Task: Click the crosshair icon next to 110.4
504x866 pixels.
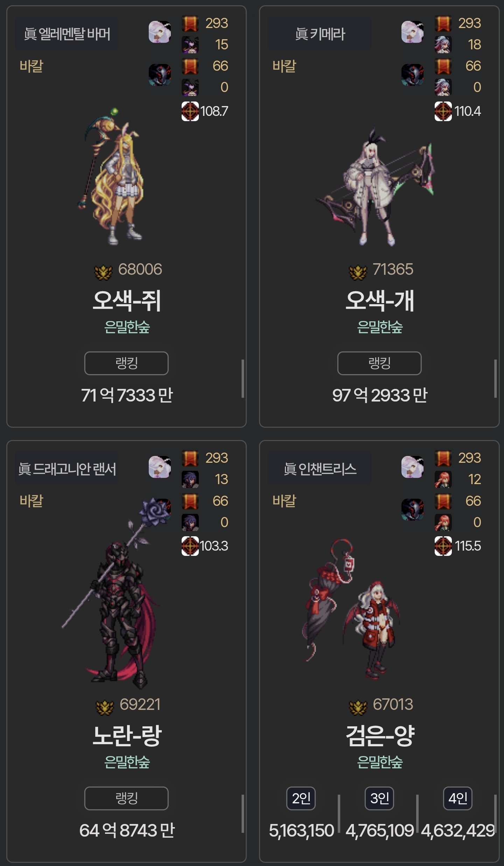Action: coord(443,111)
